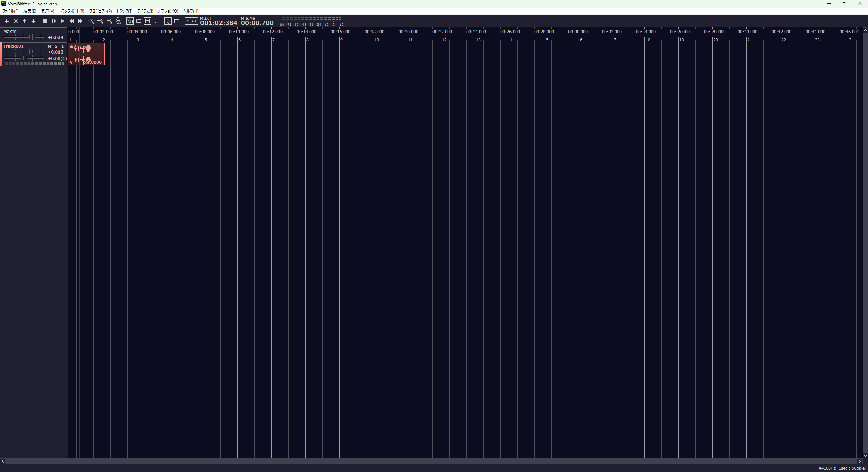Viewport: 868px width, 472px height.
Task: Add a new track with plus icon
Action: click(7, 21)
